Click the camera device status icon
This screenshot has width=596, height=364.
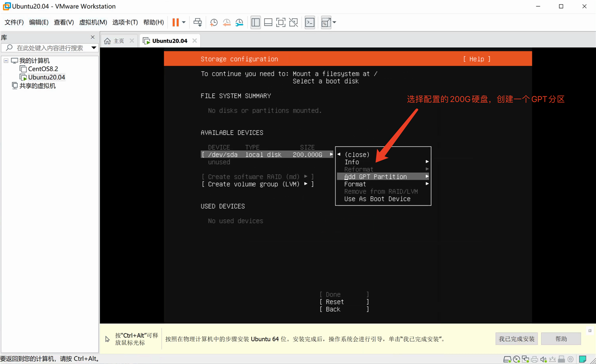pos(571,359)
